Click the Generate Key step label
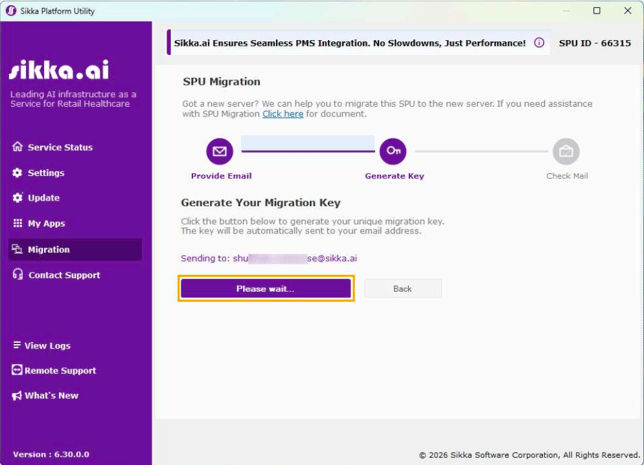This screenshot has width=644, height=465. coord(394,176)
